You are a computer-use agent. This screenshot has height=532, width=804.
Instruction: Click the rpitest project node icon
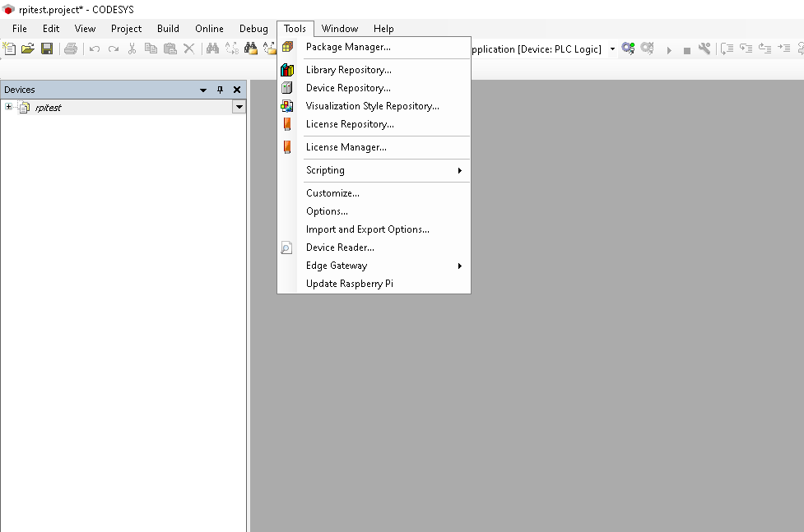click(x=24, y=107)
